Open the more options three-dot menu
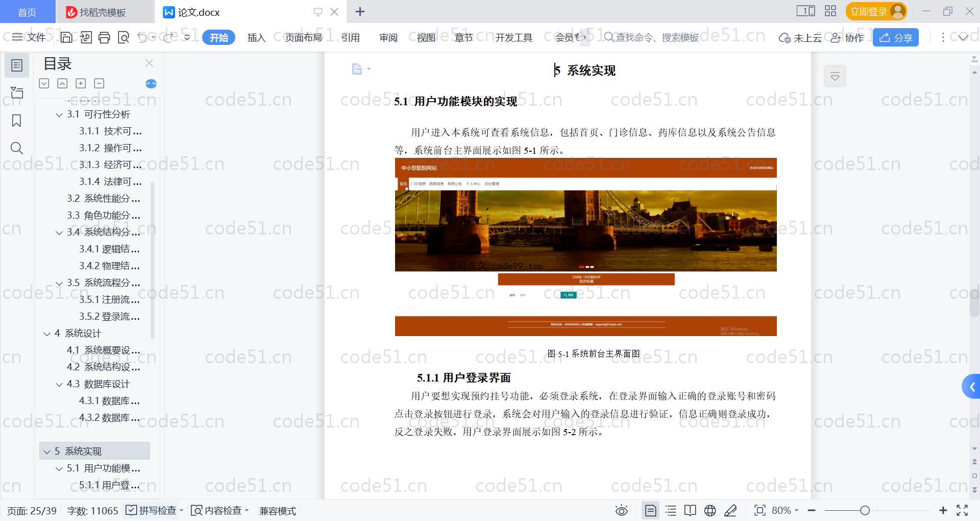 (943, 37)
